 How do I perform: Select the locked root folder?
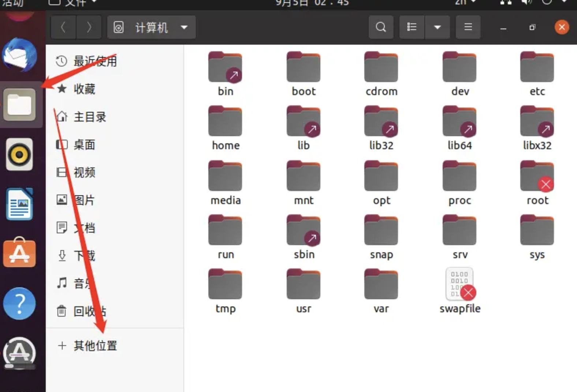tap(537, 177)
